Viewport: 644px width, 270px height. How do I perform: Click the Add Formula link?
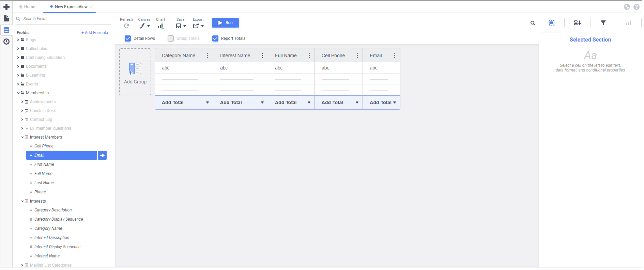[95, 33]
